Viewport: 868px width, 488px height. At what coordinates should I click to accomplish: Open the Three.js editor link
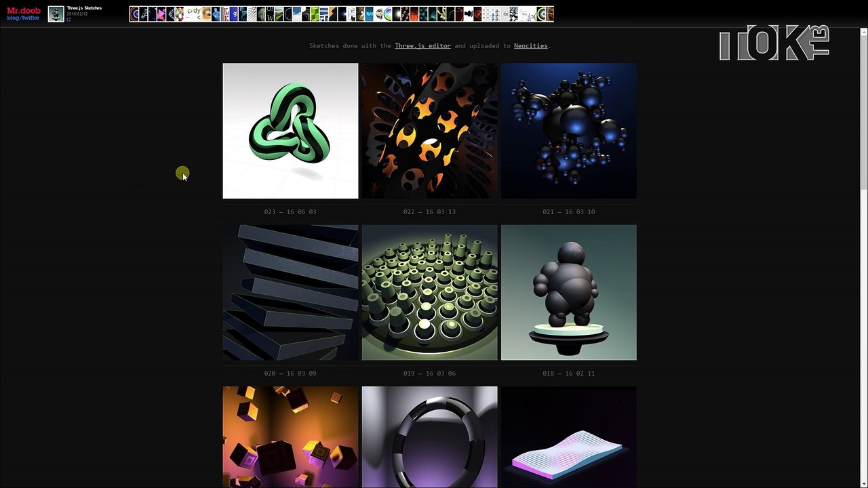(x=422, y=46)
